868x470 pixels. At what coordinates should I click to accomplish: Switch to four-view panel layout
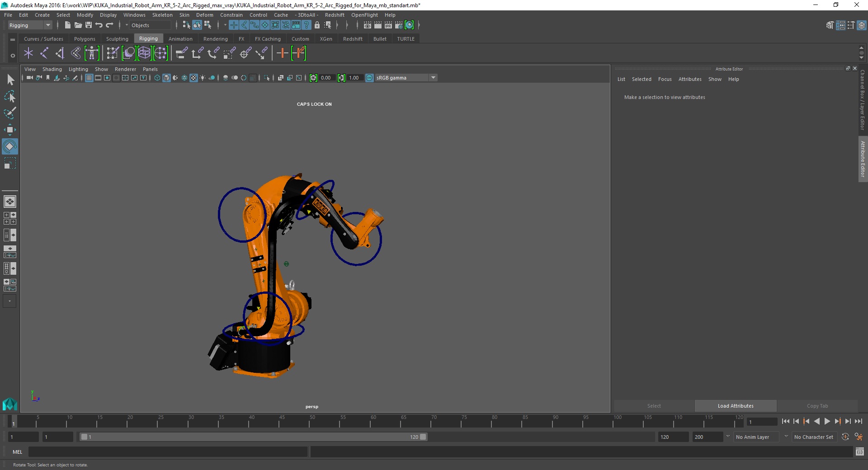(10, 218)
